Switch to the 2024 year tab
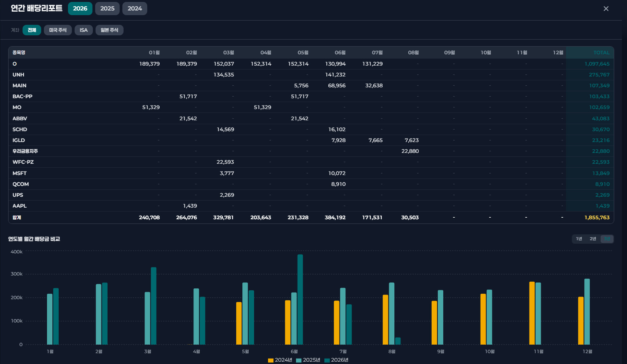The width and height of the screenshot is (627, 364). point(135,9)
